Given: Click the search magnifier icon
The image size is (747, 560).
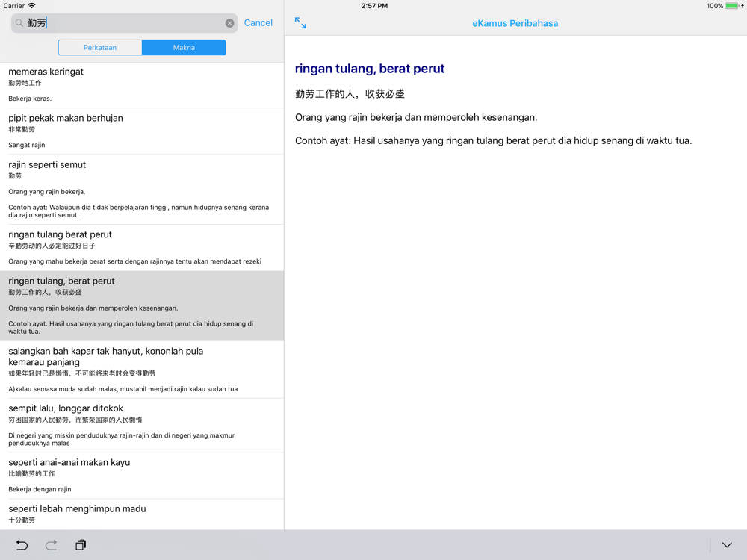Looking at the screenshot, I should [19, 23].
